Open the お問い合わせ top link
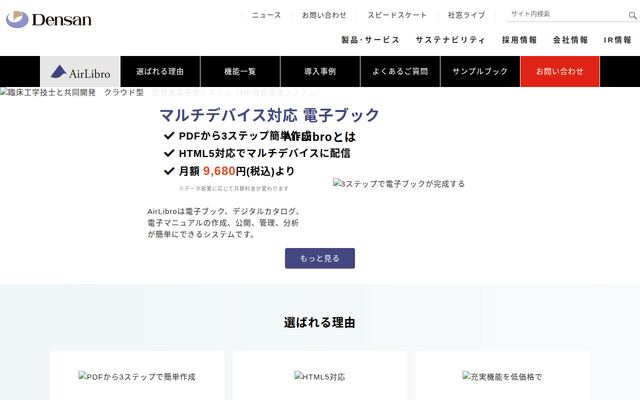 tap(324, 15)
